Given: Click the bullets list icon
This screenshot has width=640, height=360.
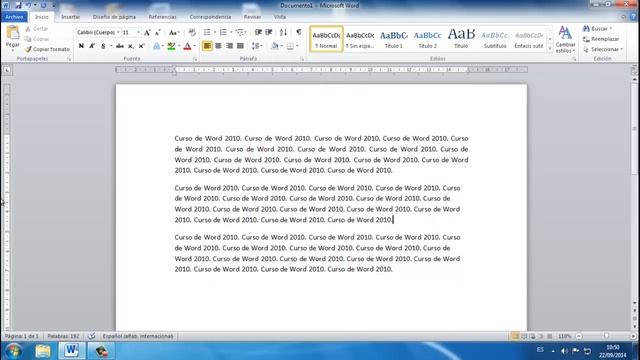Looking at the screenshot, I should point(207,32).
